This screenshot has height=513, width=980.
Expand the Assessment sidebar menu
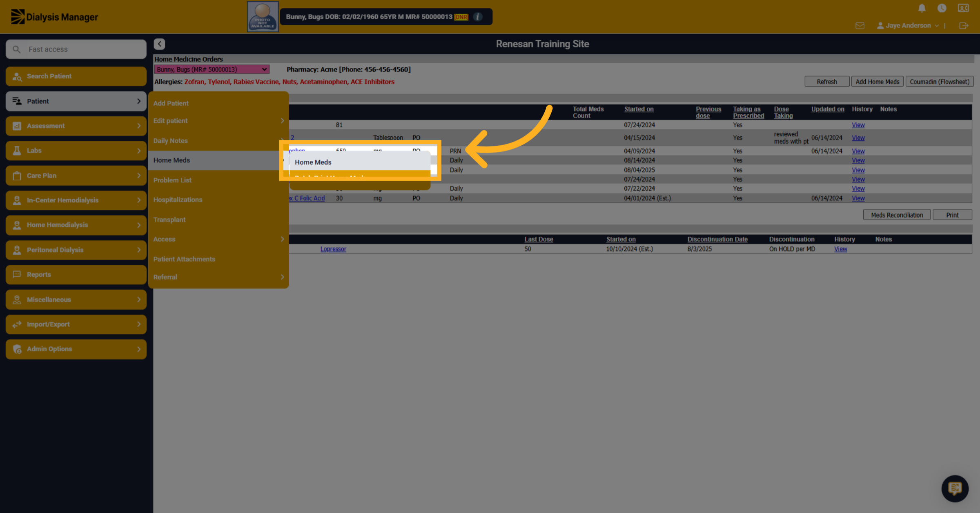[x=76, y=126]
